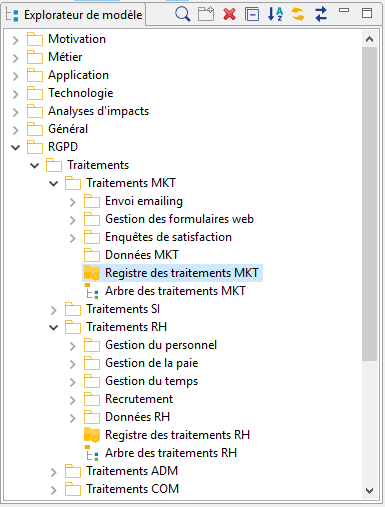Toggle the orange synchronize arrows icon
The image size is (385, 507).
point(298,14)
